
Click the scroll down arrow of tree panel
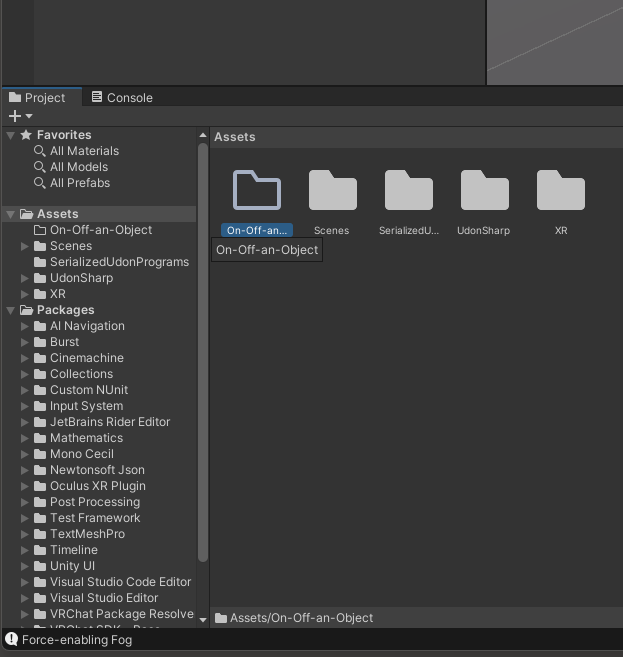(203, 620)
